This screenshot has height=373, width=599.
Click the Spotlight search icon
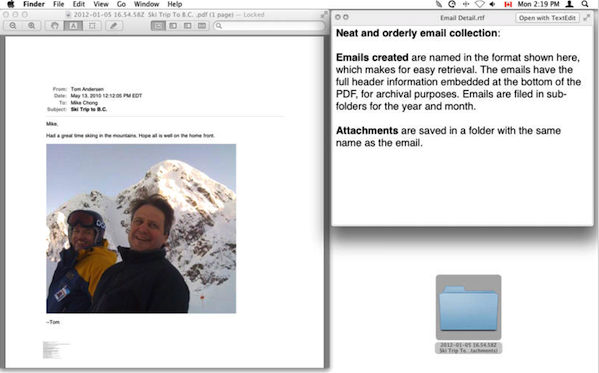click(x=585, y=4)
